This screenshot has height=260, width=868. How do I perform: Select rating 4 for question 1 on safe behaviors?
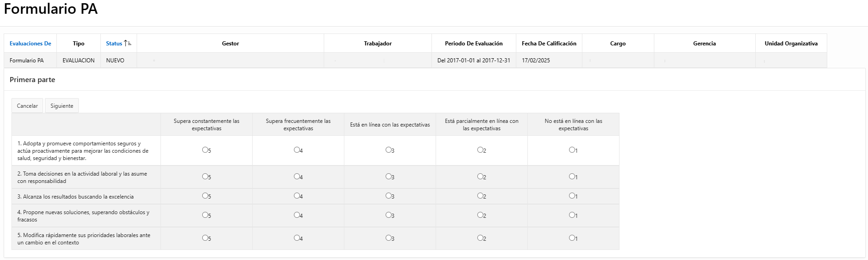297,150
